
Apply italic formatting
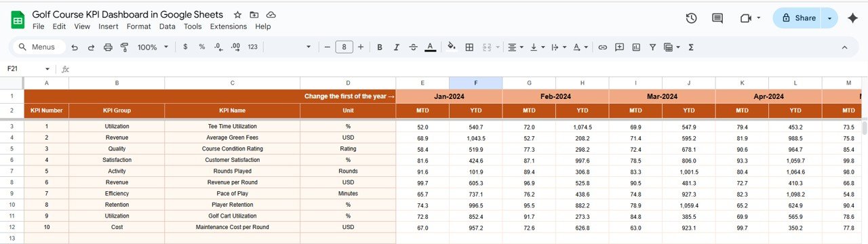pos(397,47)
